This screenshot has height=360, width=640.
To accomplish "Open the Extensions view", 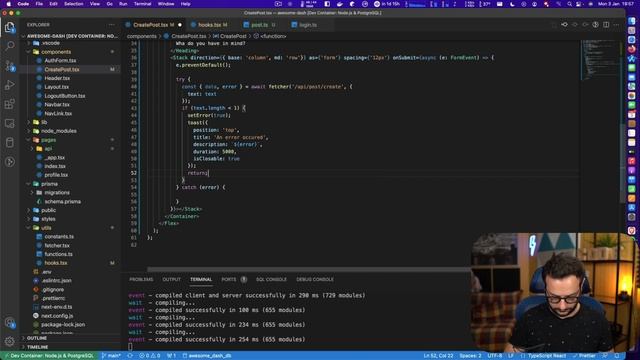I will 10,104.
